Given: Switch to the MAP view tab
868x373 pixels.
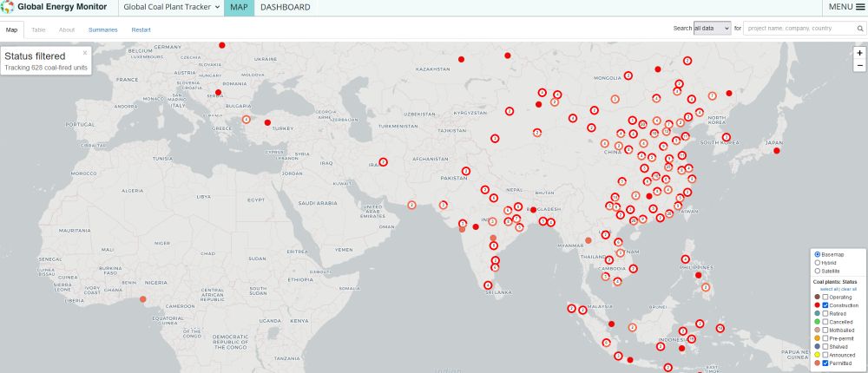Looking at the screenshot, I should [240, 7].
